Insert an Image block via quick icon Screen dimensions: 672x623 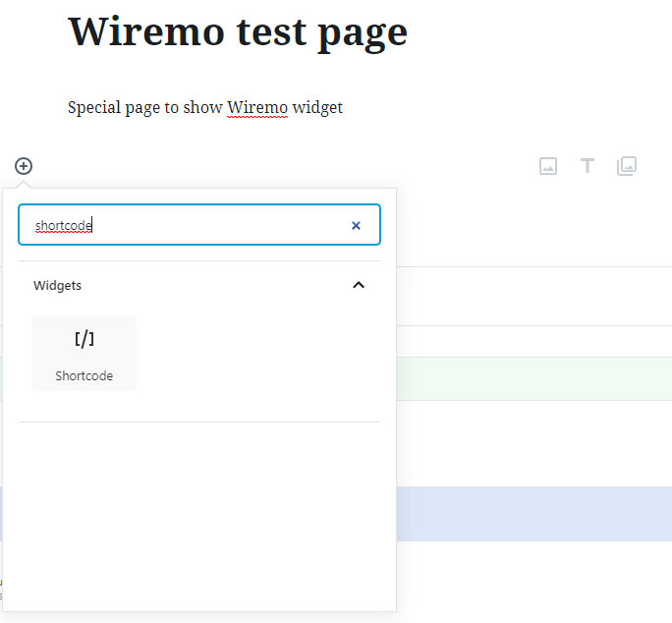click(548, 166)
